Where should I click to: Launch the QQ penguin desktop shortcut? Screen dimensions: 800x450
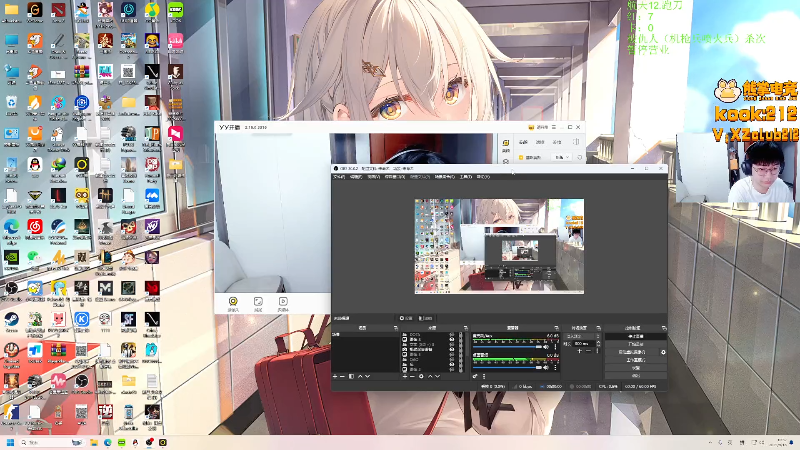35,164
